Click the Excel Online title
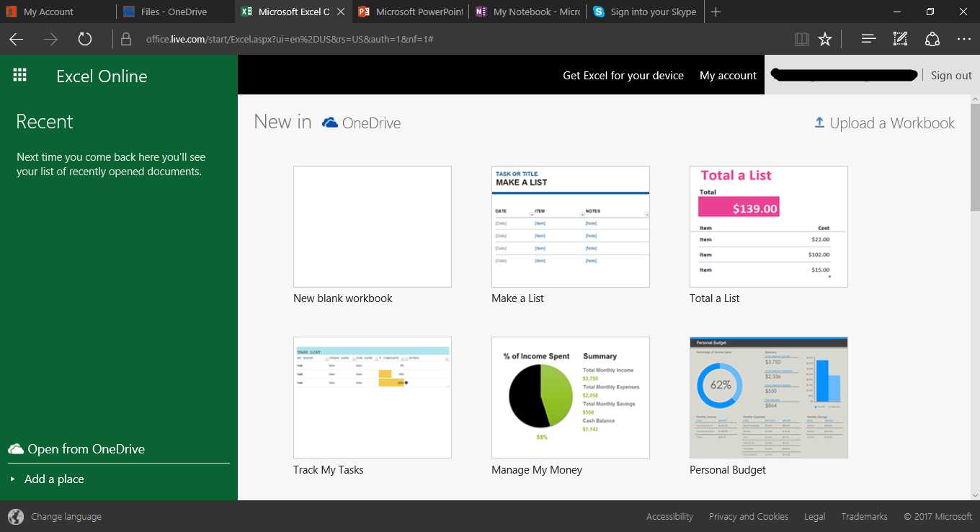 click(102, 76)
